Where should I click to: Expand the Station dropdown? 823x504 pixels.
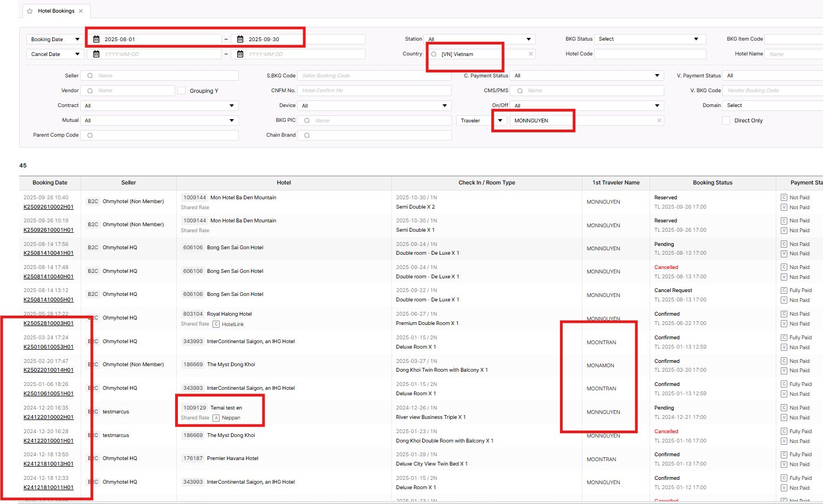(528, 39)
